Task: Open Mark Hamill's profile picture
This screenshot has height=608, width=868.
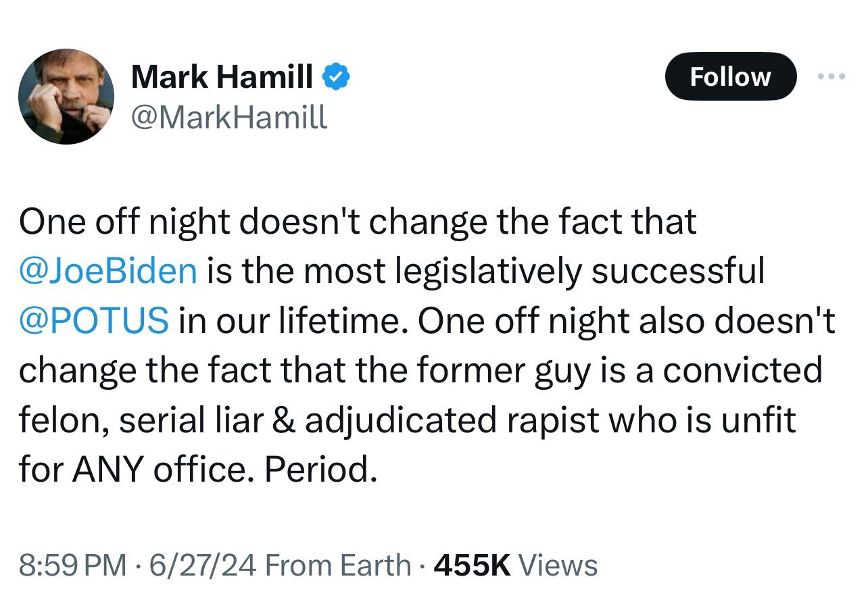Action: point(66,97)
